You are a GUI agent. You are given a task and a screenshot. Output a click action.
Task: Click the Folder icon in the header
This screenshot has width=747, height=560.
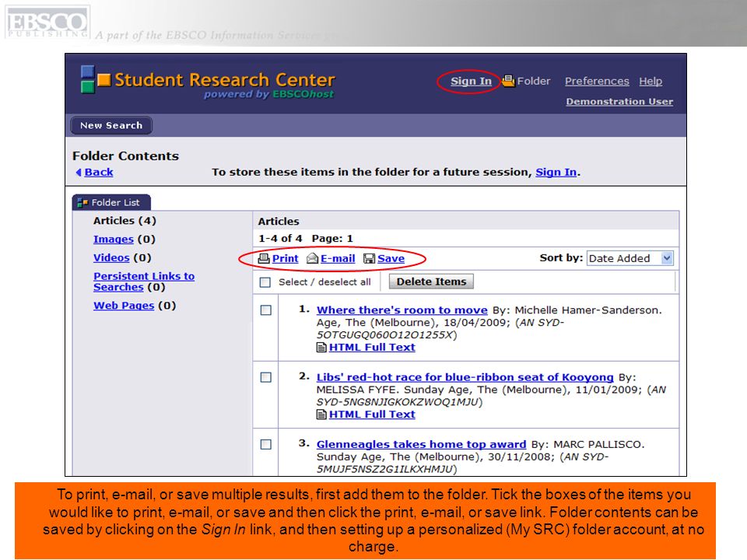(508, 81)
